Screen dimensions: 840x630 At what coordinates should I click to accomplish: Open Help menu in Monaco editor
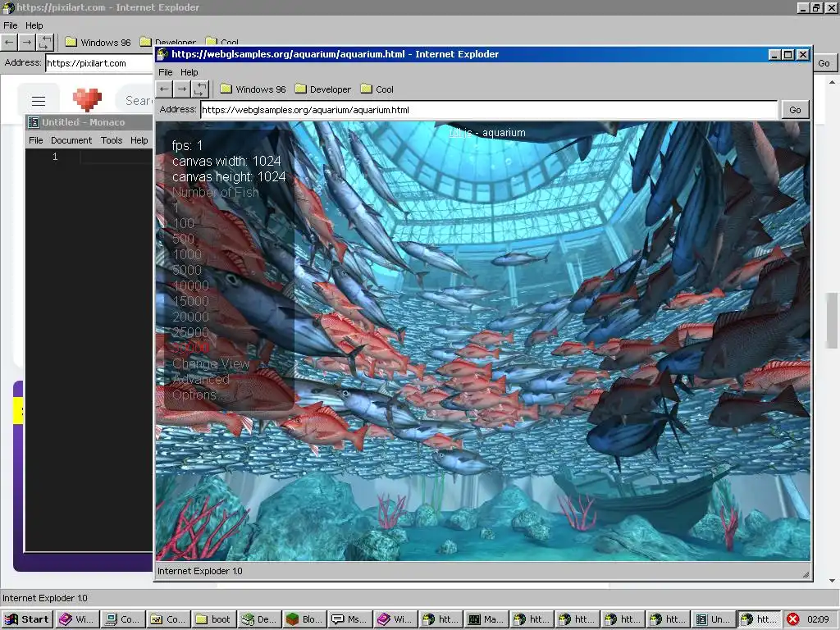point(139,140)
